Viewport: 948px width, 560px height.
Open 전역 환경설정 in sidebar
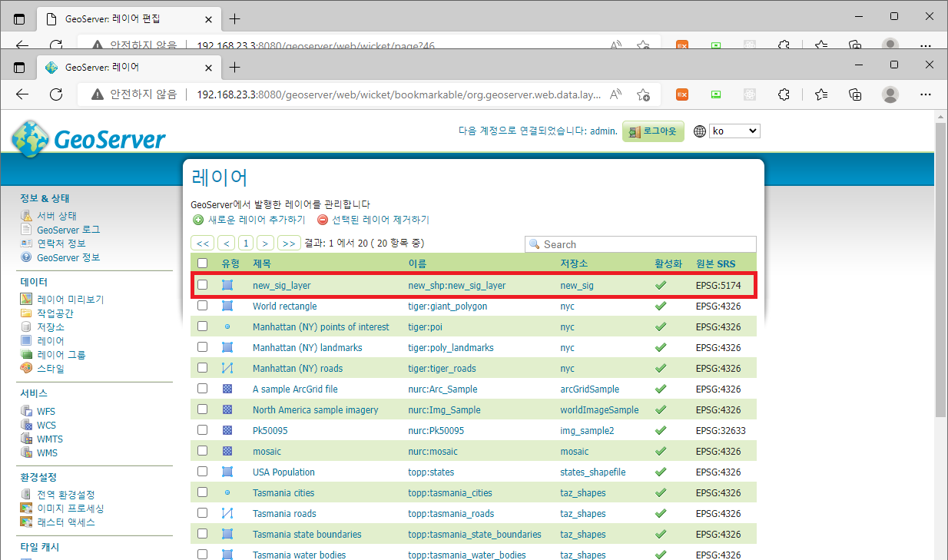[66, 495]
